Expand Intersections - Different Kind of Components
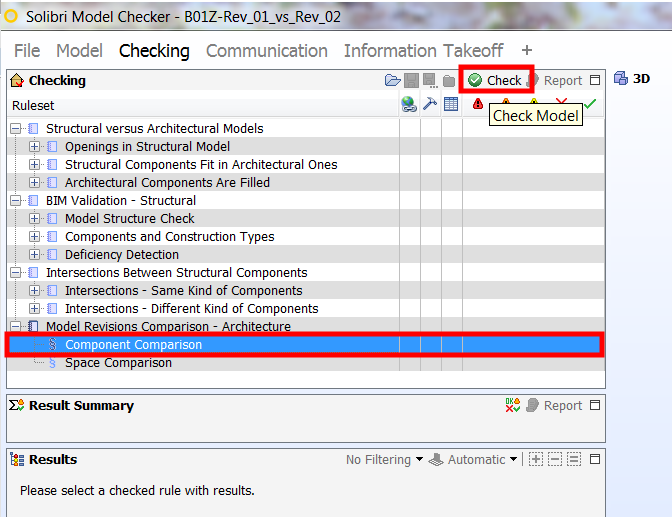This screenshot has width=672, height=517. click(35, 308)
